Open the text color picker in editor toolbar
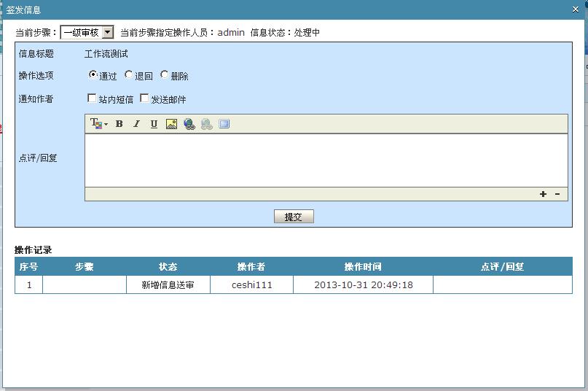588x391 pixels. pyautogui.click(x=98, y=124)
